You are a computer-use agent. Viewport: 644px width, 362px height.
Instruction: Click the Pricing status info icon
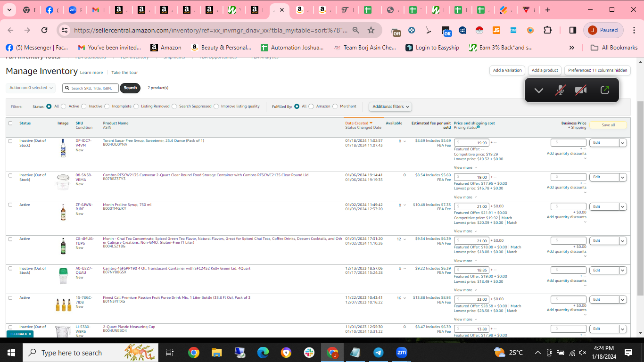pyautogui.click(x=479, y=127)
